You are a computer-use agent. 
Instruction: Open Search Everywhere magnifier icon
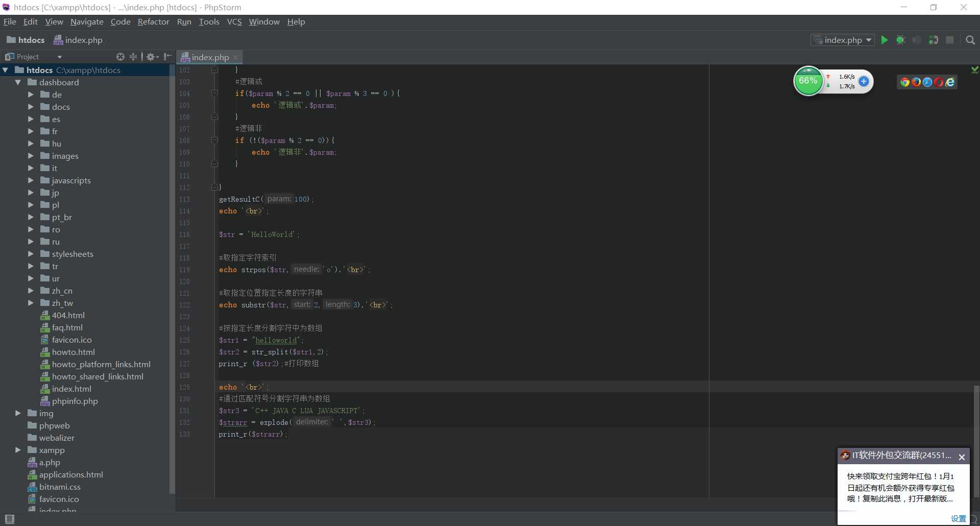click(971, 40)
